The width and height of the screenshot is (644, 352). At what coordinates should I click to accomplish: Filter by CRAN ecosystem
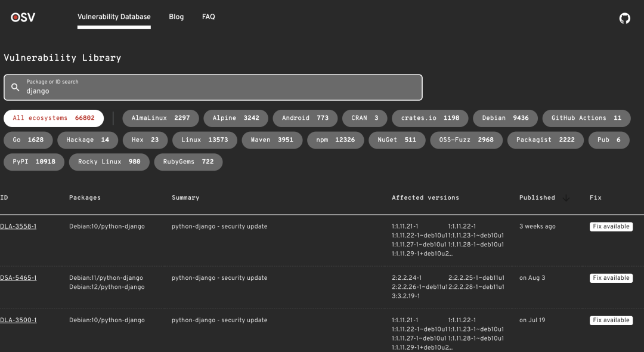tap(365, 118)
